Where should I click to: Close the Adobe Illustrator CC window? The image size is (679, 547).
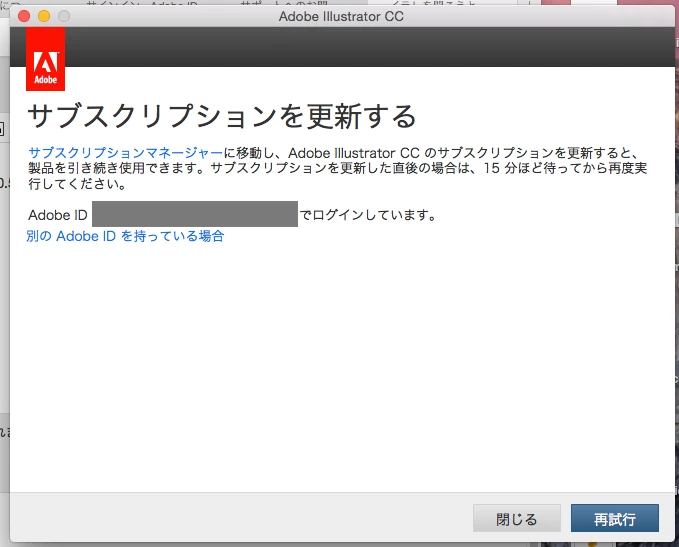[x=24, y=16]
